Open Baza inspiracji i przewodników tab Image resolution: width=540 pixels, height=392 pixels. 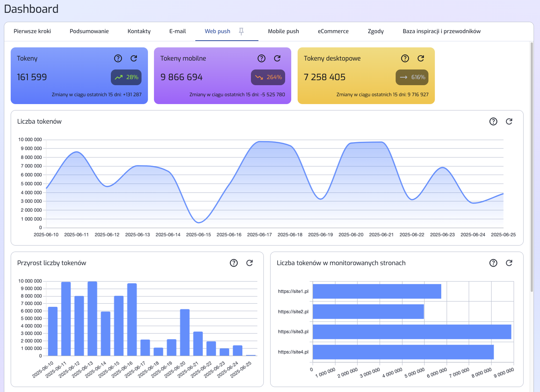(442, 31)
